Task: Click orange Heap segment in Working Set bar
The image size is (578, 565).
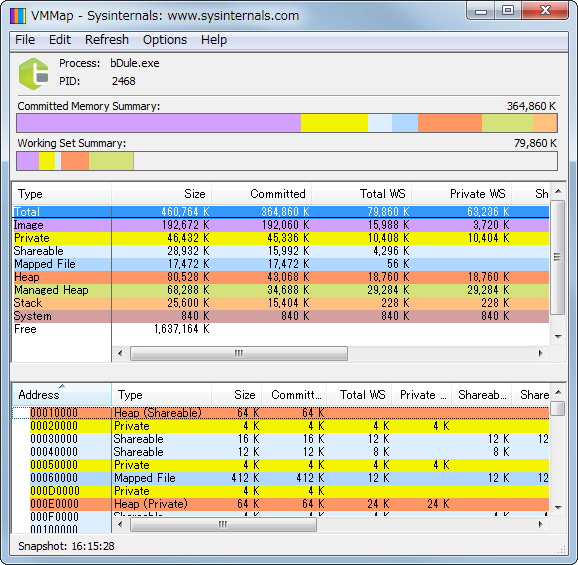Action: pos(75,161)
